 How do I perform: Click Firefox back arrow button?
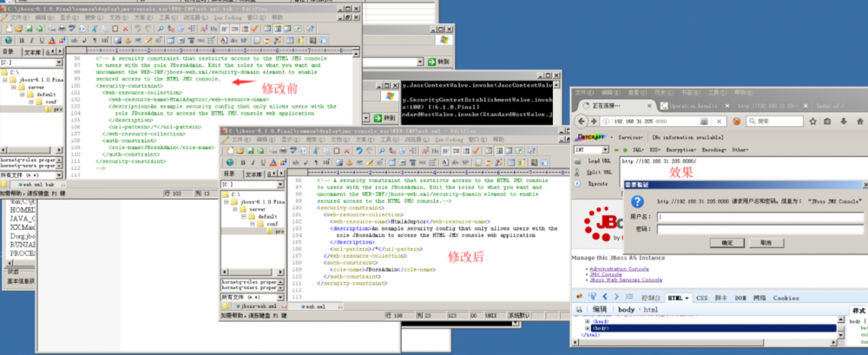[x=582, y=122]
